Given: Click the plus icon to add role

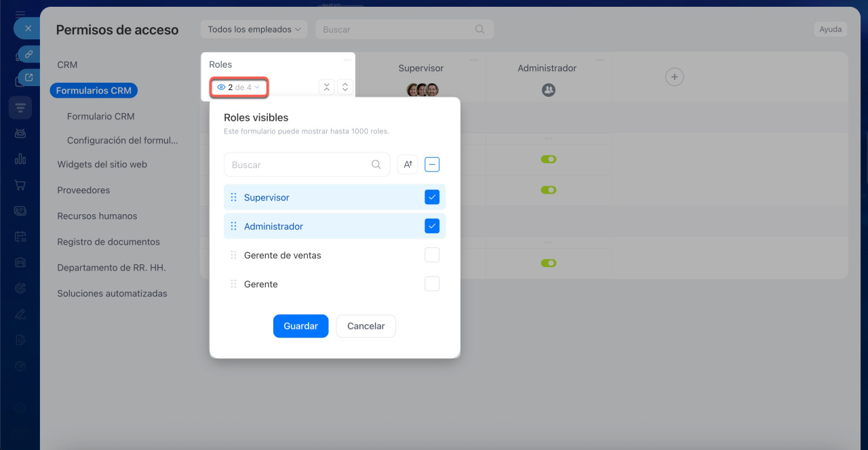Looking at the screenshot, I should pyautogui.click(x=674, y=77).
